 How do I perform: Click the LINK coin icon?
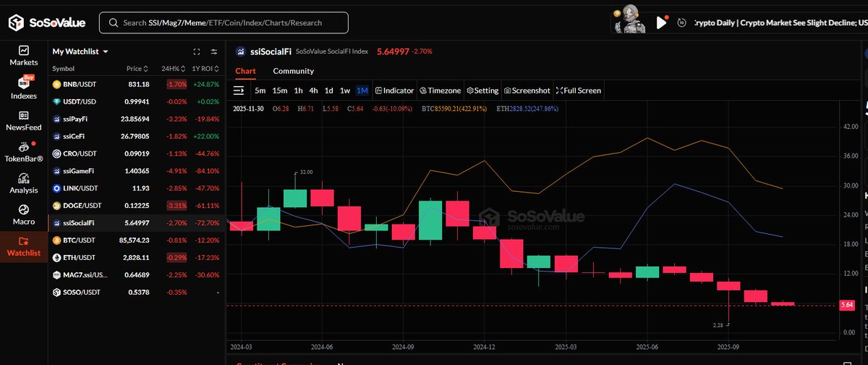56,188
